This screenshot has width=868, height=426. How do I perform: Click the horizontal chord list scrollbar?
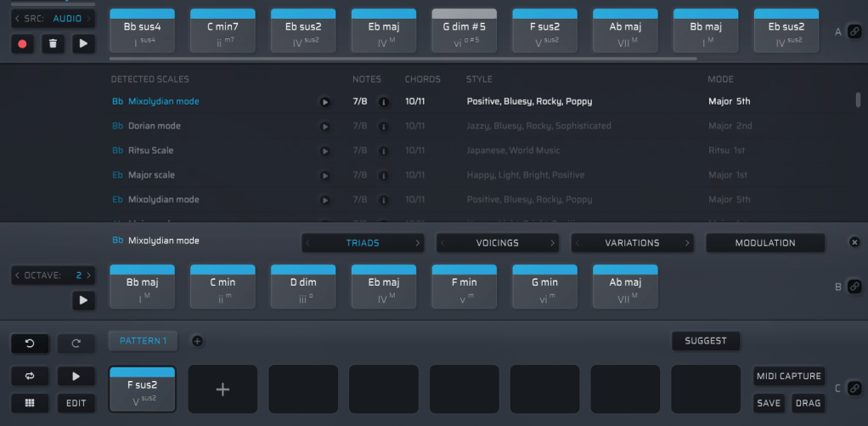pos(403,60)
